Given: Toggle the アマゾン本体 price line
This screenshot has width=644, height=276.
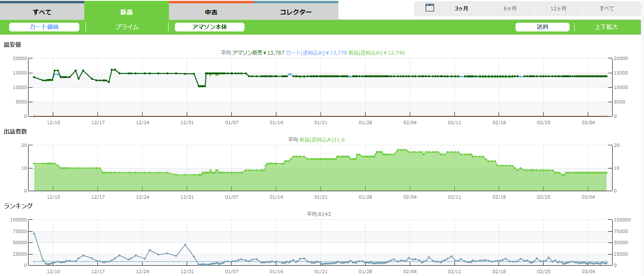Looking at the screenshot, I should coord(209,27).
